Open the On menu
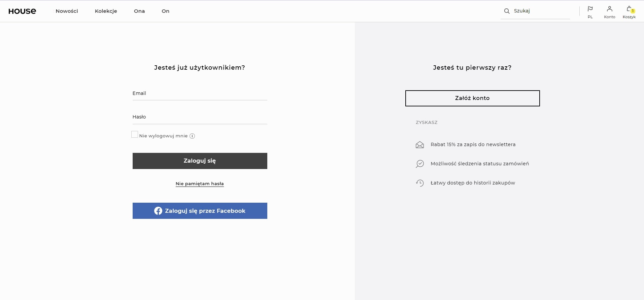 [166, 11]
